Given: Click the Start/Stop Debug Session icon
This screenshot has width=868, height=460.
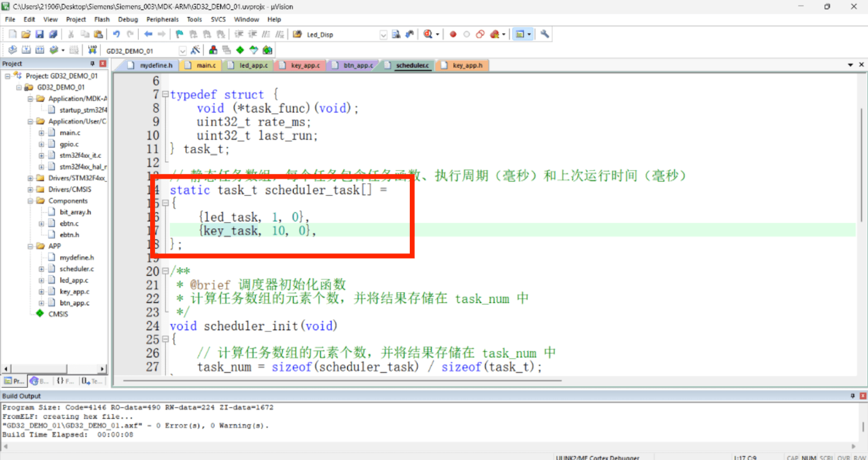Looking at the screenshot, I should (428, 34).
